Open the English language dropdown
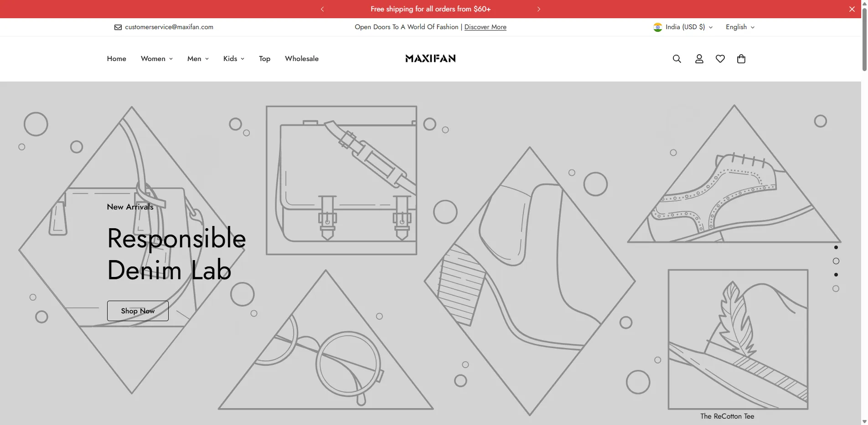Screen dimensions: 868x425 (740, 27)
